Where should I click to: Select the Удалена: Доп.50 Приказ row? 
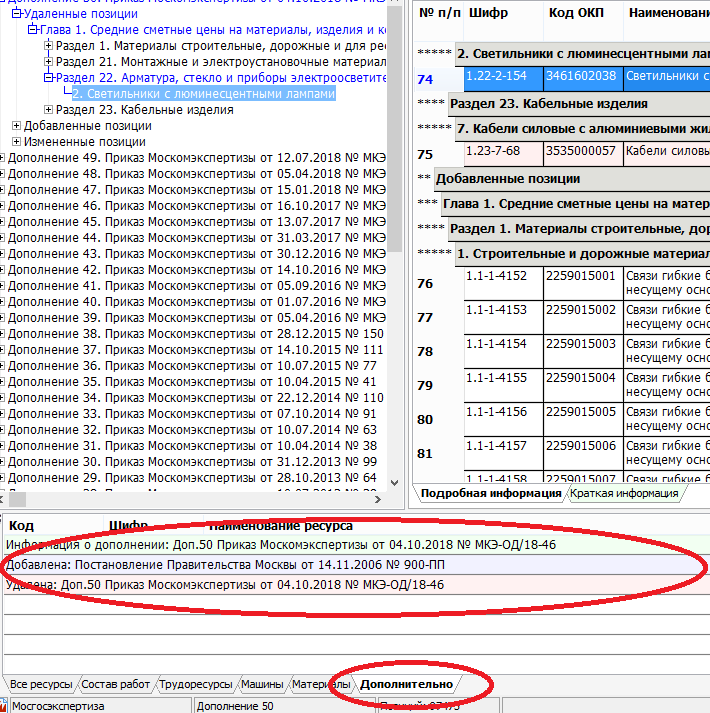point(357,585)
